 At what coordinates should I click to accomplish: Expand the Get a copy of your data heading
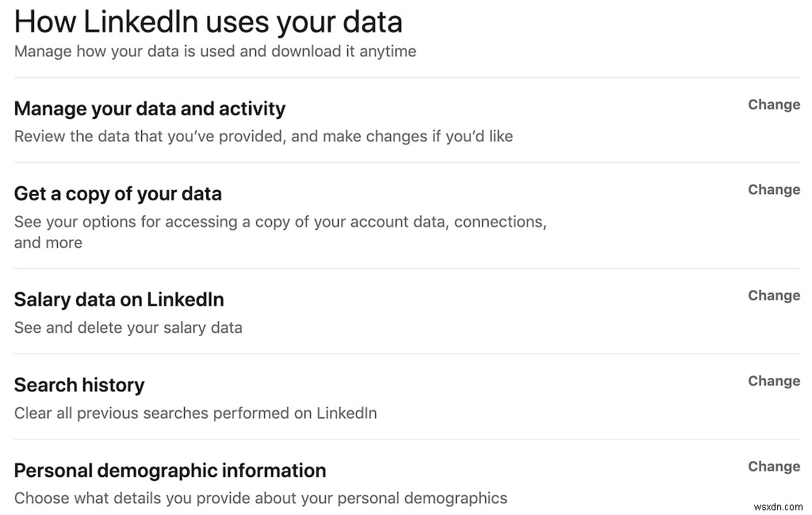click(118, 194)
